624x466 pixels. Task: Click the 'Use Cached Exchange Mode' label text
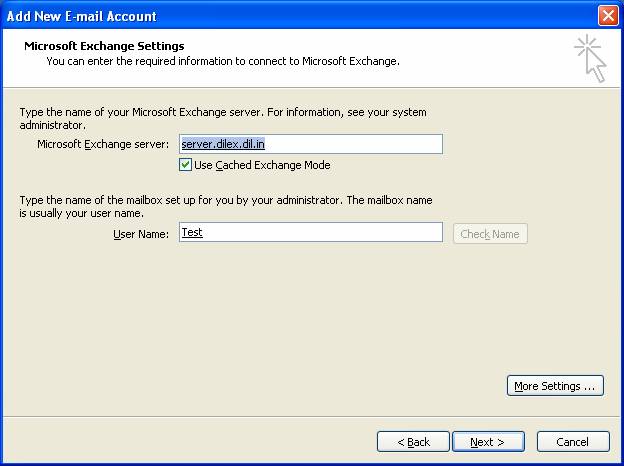pos(262,165)
